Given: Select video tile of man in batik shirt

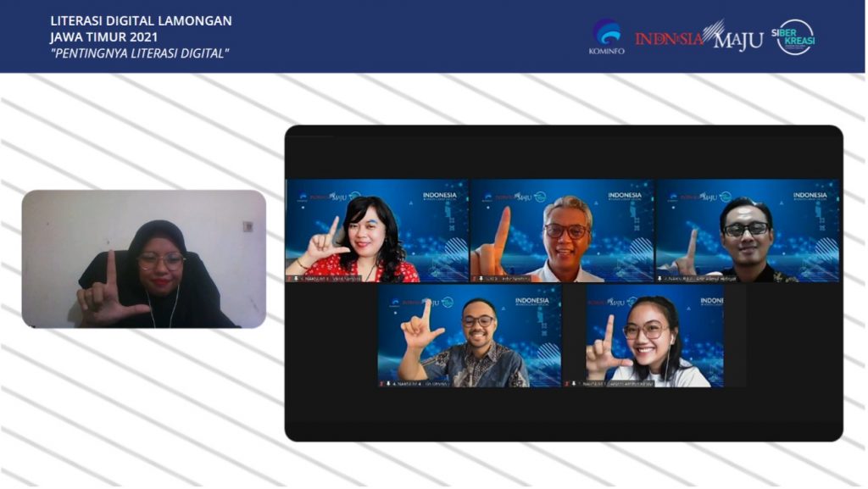Looking at the screenshot, I should (469, 336).
